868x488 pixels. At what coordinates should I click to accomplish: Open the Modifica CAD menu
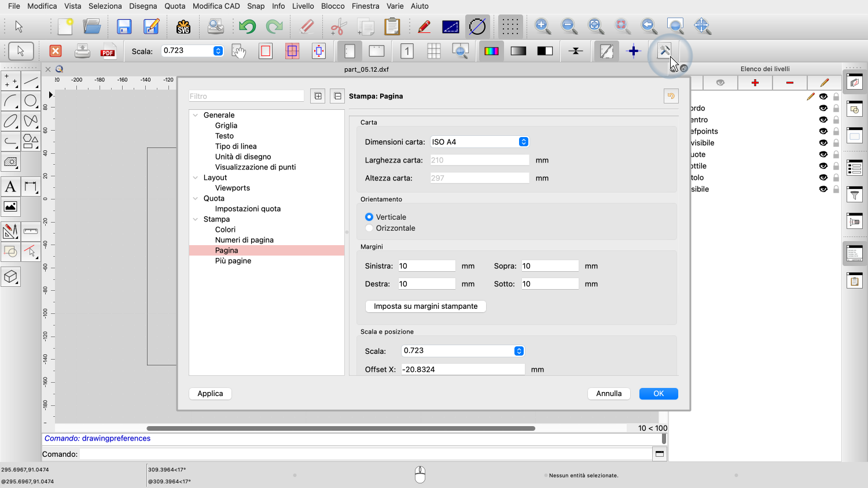(x=216, y=6)
